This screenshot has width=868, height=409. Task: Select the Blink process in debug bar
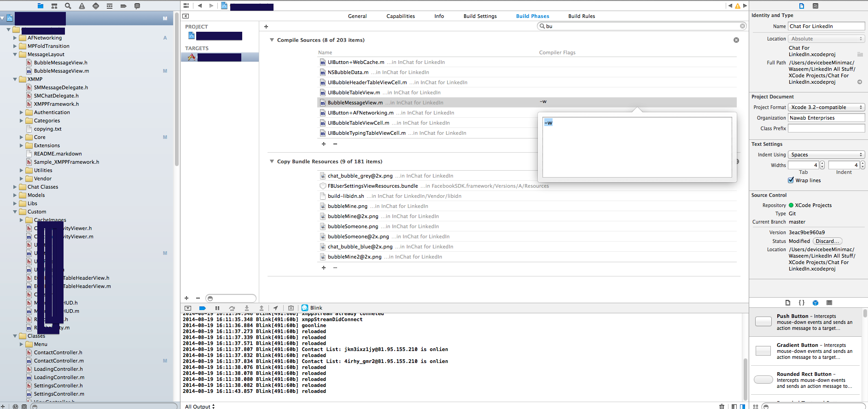coord(312,308)
